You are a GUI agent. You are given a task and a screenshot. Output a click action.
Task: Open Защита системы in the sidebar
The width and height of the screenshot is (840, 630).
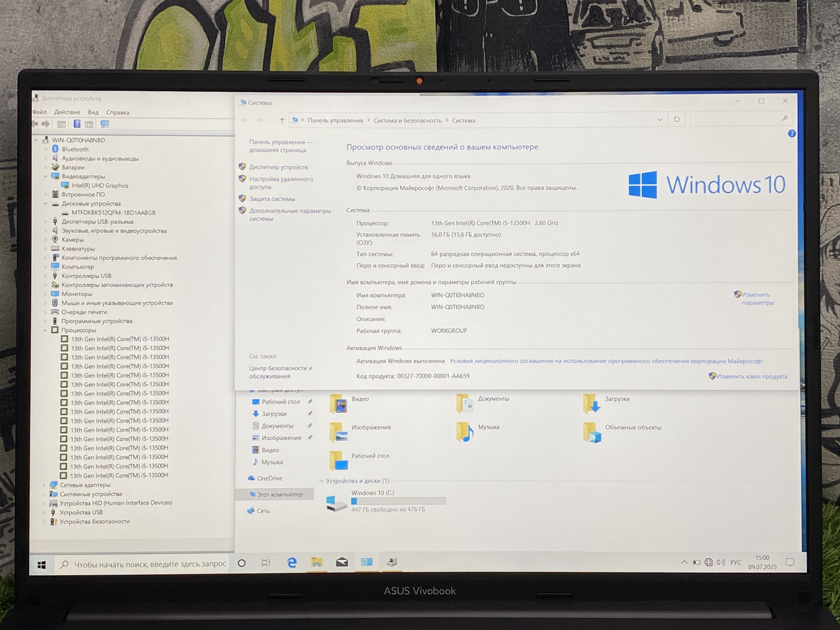272,199
